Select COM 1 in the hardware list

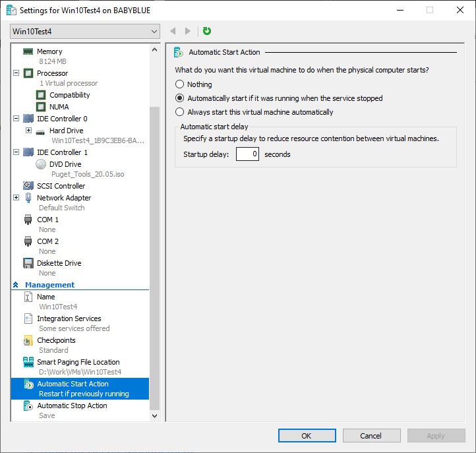pos(47,220)
